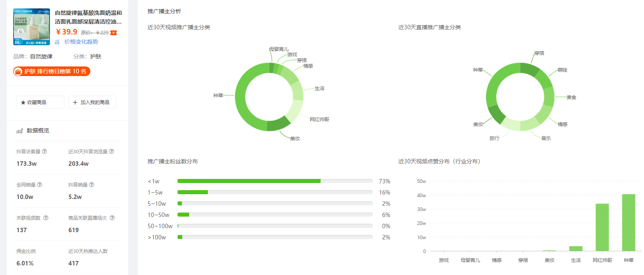
Task: Select the 美妆 segment in livestream donut chart
Action: (496, 114)
